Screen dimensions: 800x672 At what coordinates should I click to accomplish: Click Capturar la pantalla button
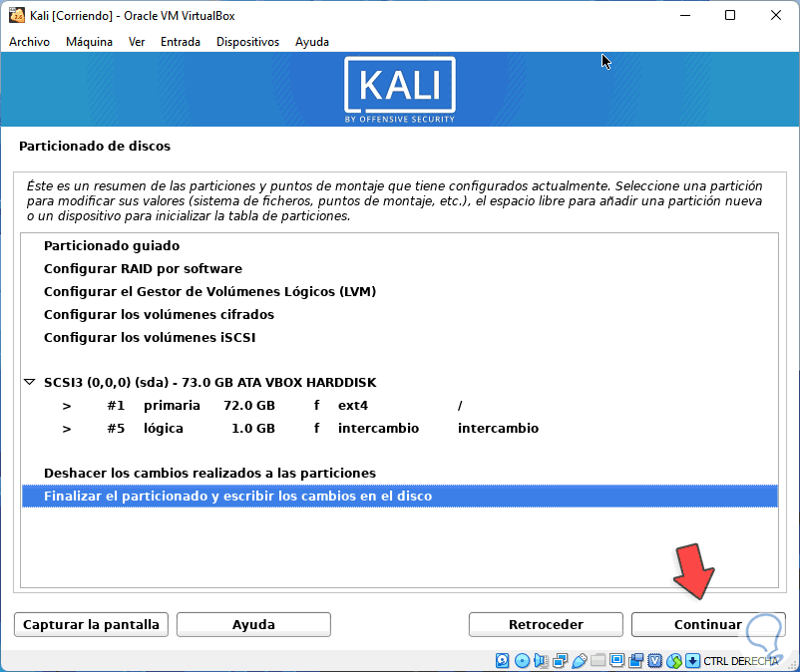[x=91, y=624]
